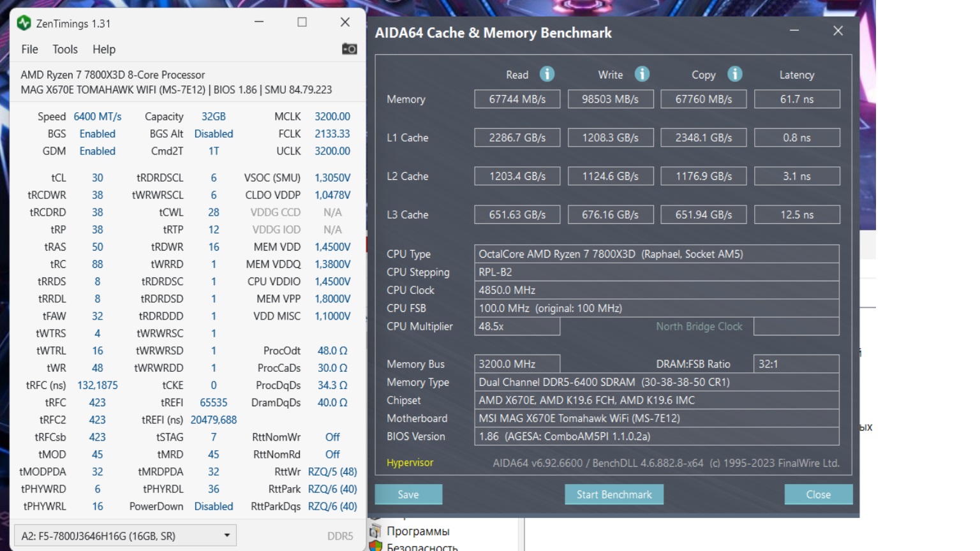Click the Memory Latency 61.7 ns value
980x551 pixels.
797,99
